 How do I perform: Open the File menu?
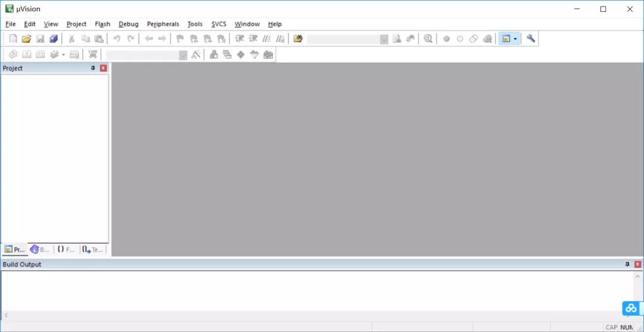(10, 24)
